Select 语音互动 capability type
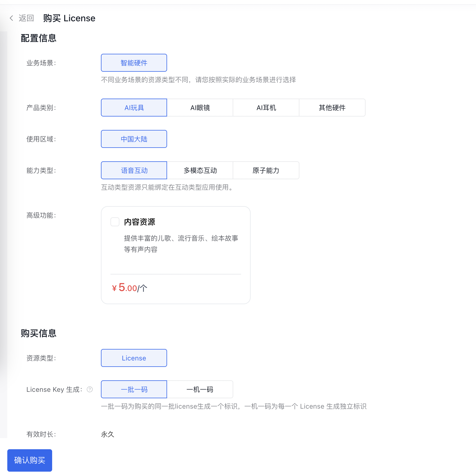This screenshot has height=475, width=476. (x=134, y=170)
